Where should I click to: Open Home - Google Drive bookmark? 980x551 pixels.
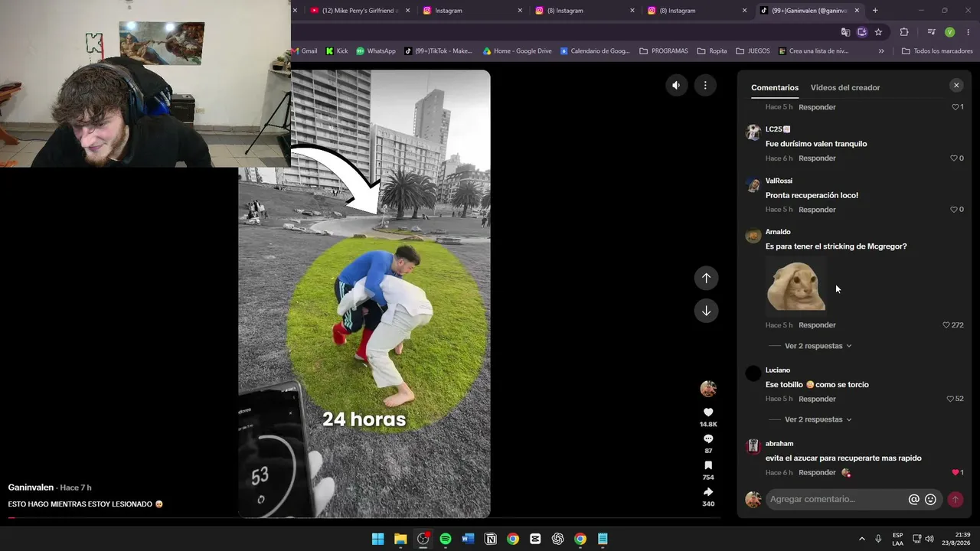(x=518, y=51)
